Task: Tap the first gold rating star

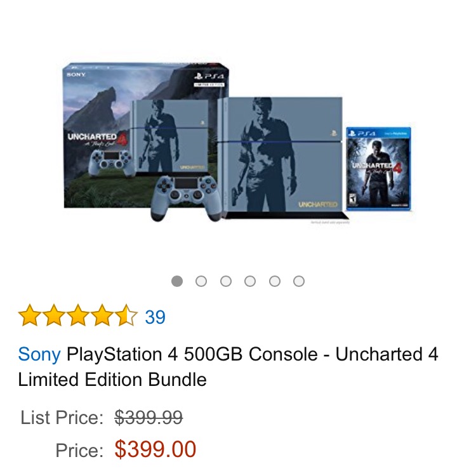Action: 29,315
